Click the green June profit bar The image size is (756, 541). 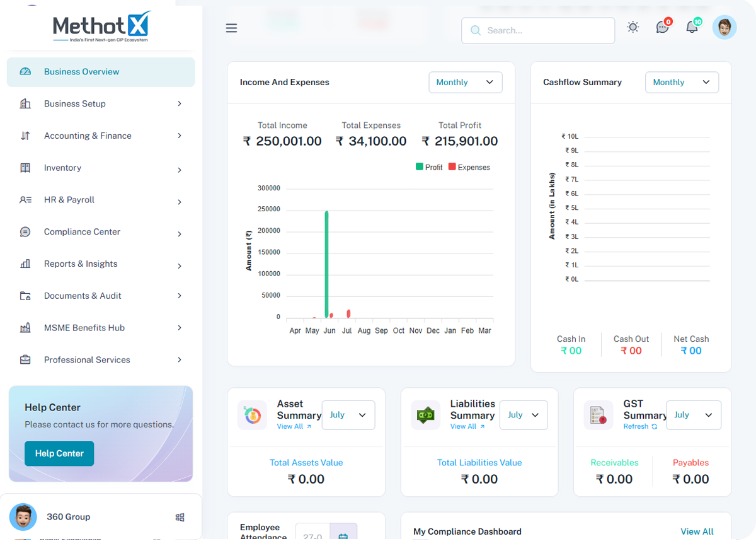point(326,264)
